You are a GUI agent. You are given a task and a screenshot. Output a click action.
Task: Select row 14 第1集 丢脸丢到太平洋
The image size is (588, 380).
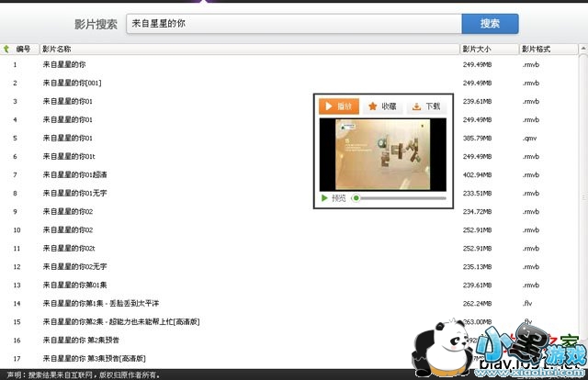click(288, 303)
